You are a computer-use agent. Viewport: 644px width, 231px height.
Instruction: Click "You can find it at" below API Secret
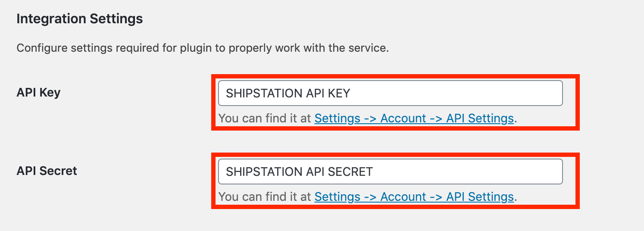point(265,197)
